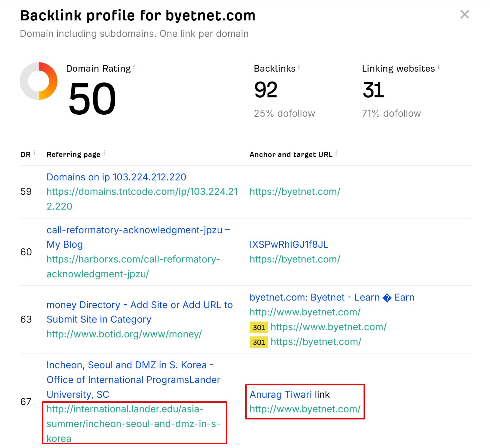
Task: Show the Domain Rating info tooltip icon
Action: (x=134, y=67)
